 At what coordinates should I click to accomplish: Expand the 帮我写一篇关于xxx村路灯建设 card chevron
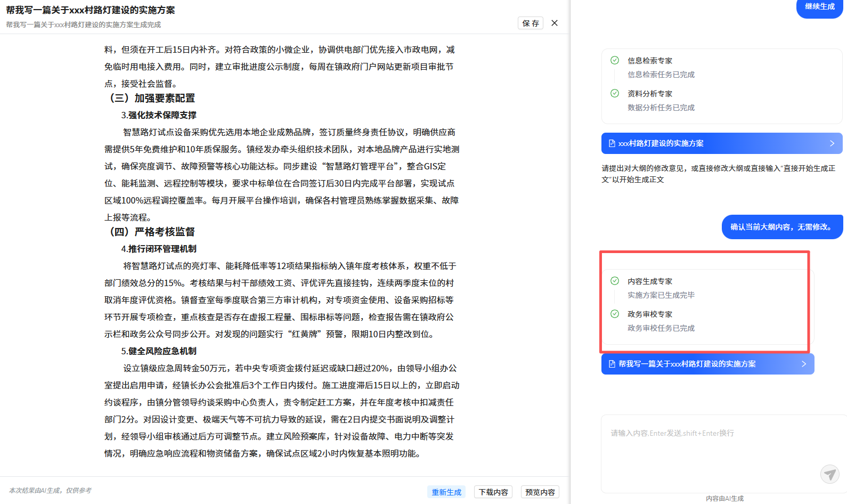click(803, 364)
